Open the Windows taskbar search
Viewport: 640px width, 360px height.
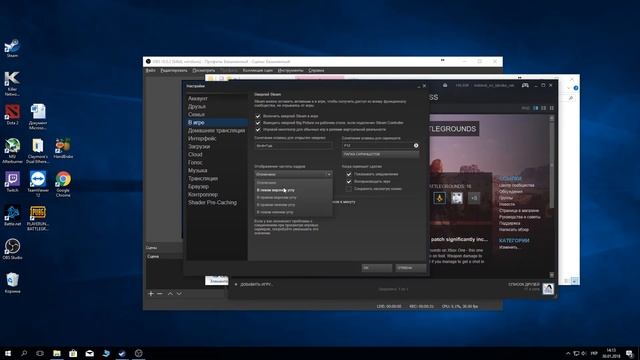click(x=24, y=353)
